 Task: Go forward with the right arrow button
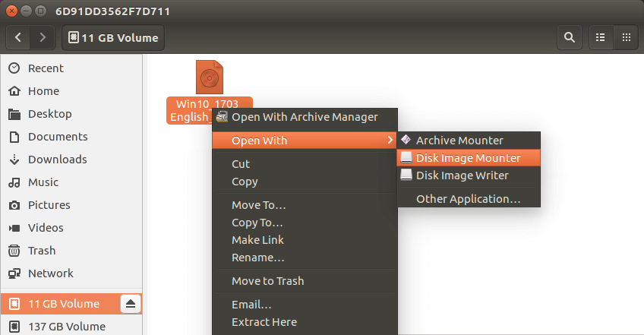43,36
